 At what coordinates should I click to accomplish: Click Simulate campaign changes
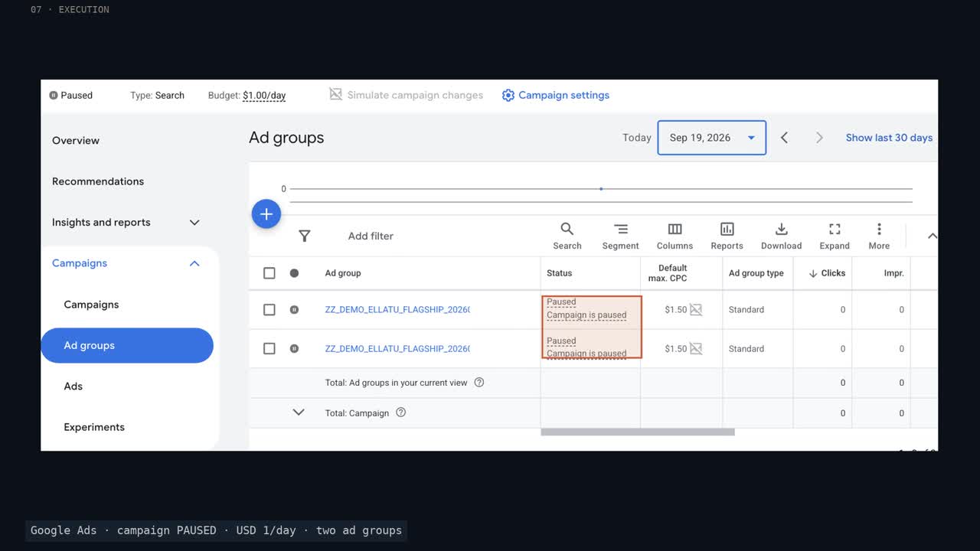[415, 95]
